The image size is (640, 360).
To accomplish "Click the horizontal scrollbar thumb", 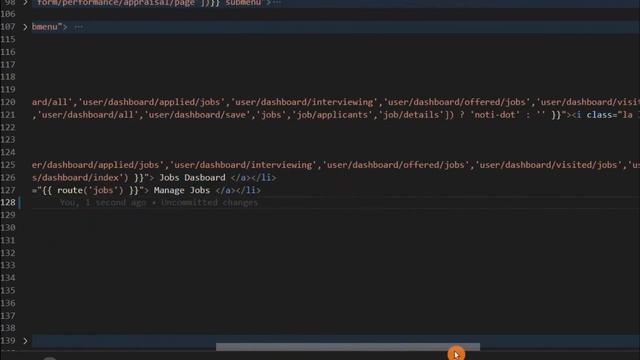I will click(x=348, y=347).
